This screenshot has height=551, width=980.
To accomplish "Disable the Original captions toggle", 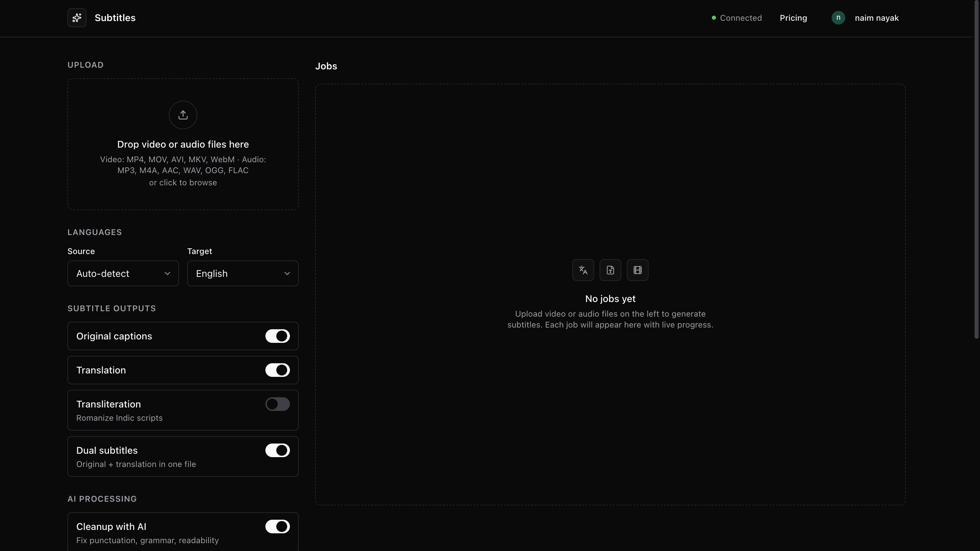I will [277, 336].
